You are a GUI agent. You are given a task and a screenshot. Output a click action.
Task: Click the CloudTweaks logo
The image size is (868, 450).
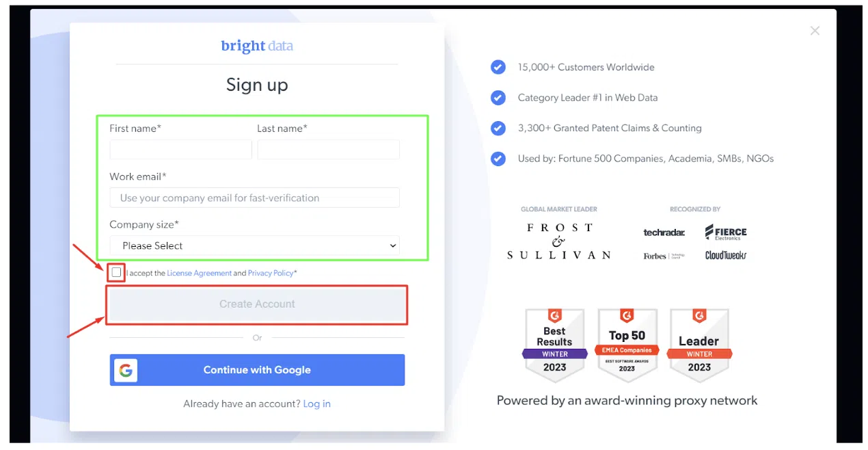pos(726,256)
